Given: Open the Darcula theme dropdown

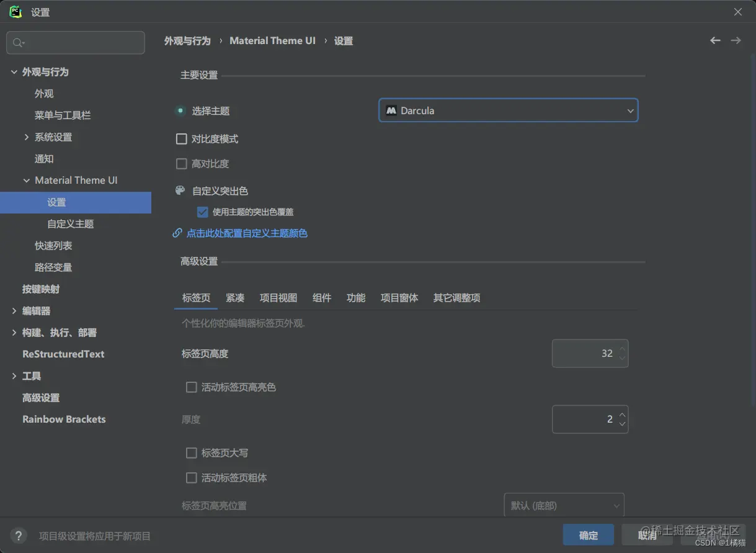Looking at the screenshot, I should point(509,110).
